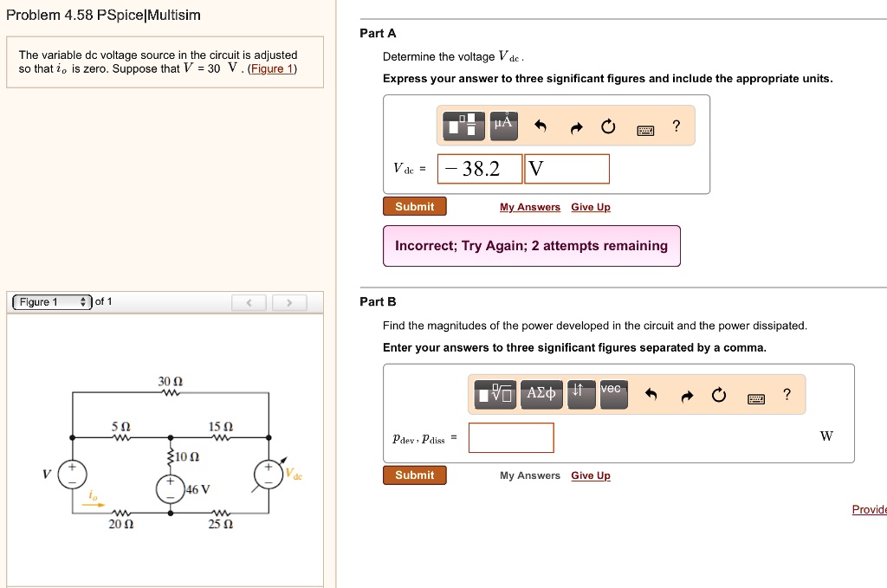Open the keyboard icon in Part B toolbar
The image size is (887, 588).
point(755,396)
